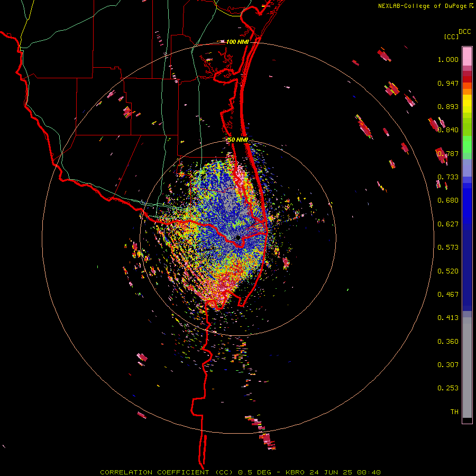The height and width of the screenshot is (476, 476).
Task: Click the 0.360 legend value
Action: click(448, 342)
